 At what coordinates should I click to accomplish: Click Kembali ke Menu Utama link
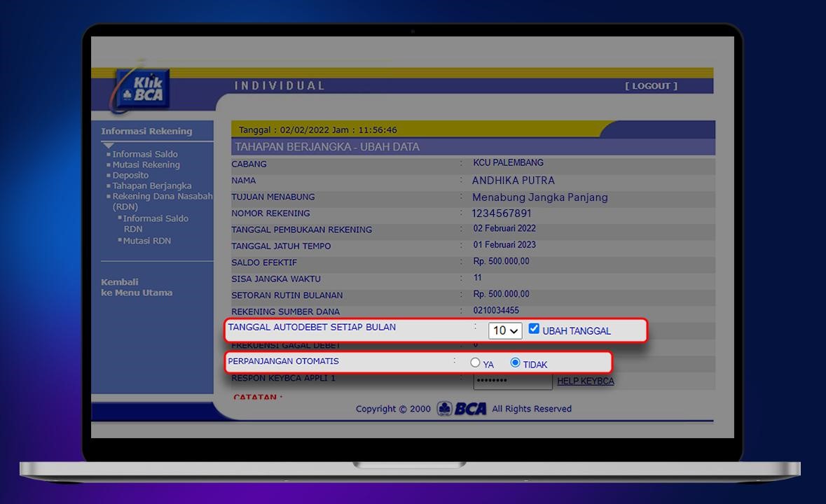pos(136,288)
